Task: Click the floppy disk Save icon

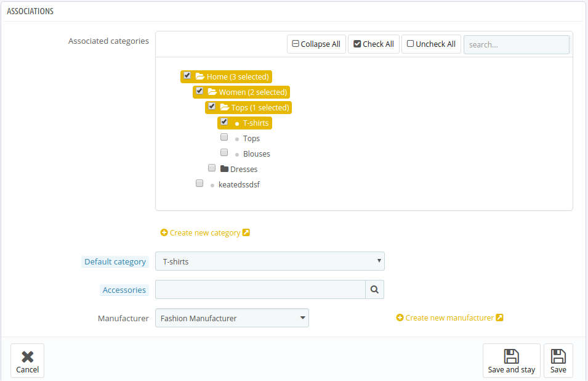Action: (x=558, y=356)
